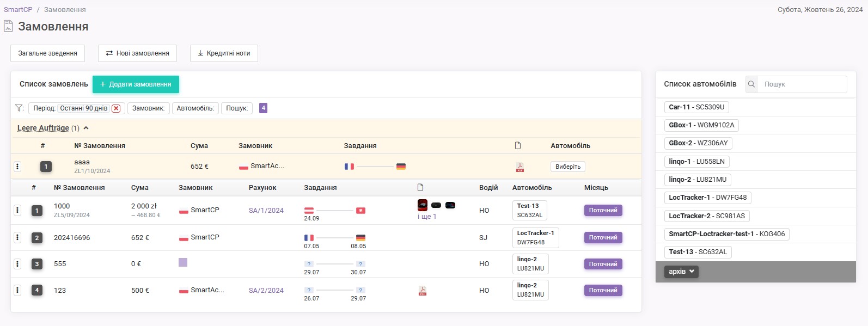Screen dimensions: 868x326
Task: Click Austrian flag in order 1000 route
Action: (x=309, y=210)
